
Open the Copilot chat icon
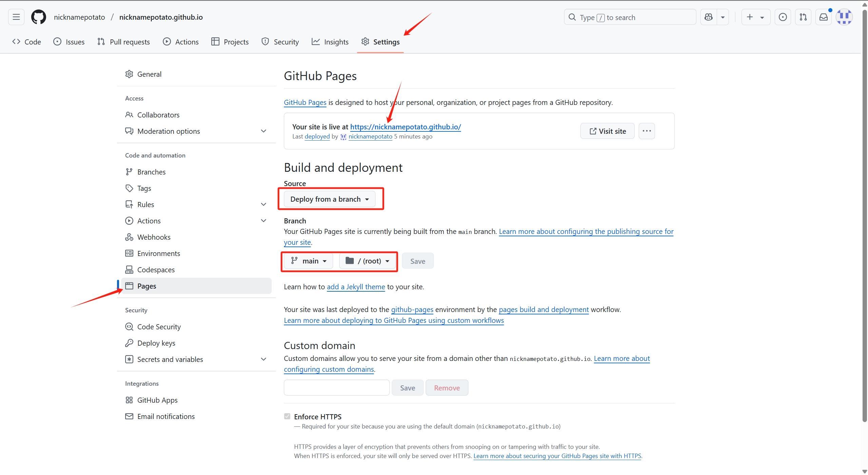(x=709, y=17)
